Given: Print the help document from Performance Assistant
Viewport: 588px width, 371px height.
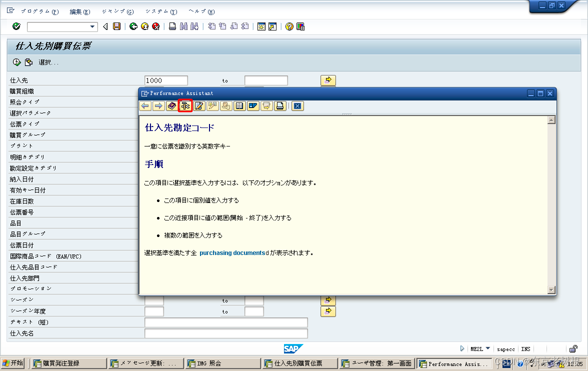Looking at the screenshot, I should [279, 105].
